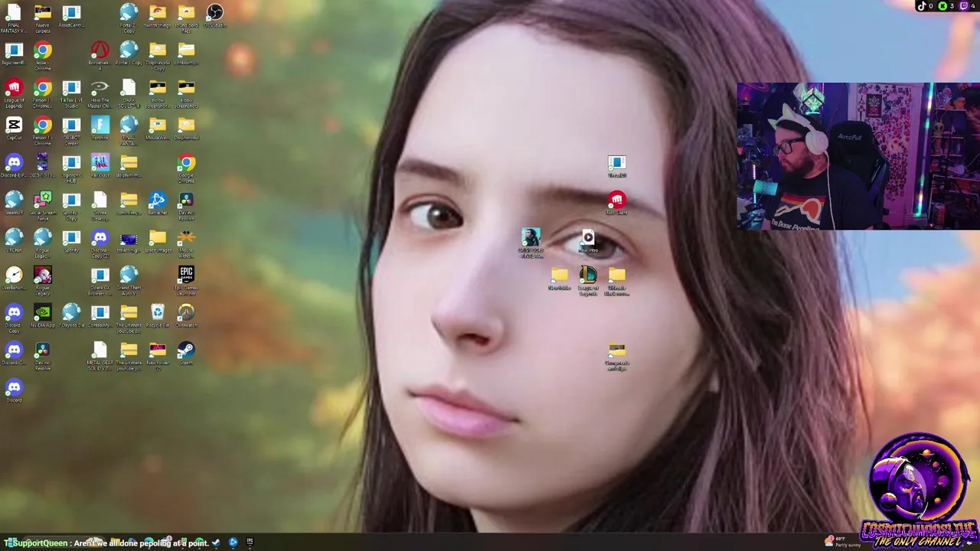Open the TikTok LIVE Studio shortcut
The height and width of the screenshot is (551, 980).
(71, 88)
